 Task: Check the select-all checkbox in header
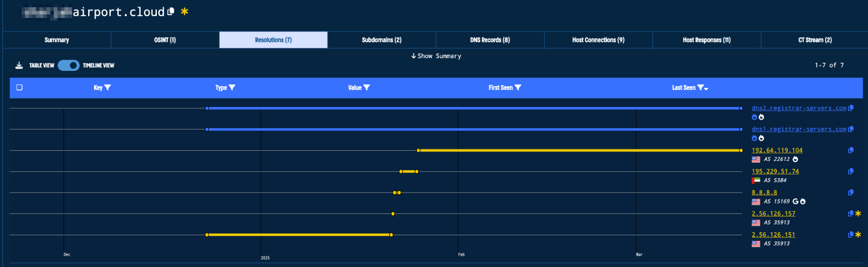[x=20, y=87]
